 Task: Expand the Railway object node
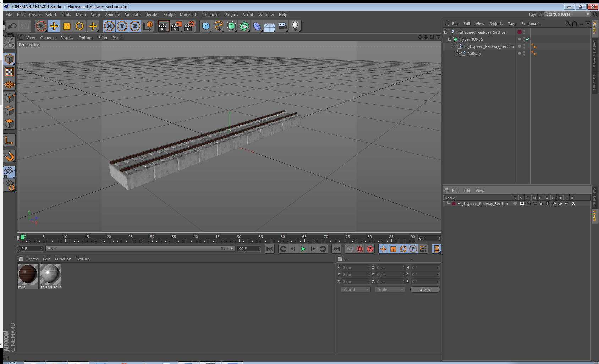(458, 53)
